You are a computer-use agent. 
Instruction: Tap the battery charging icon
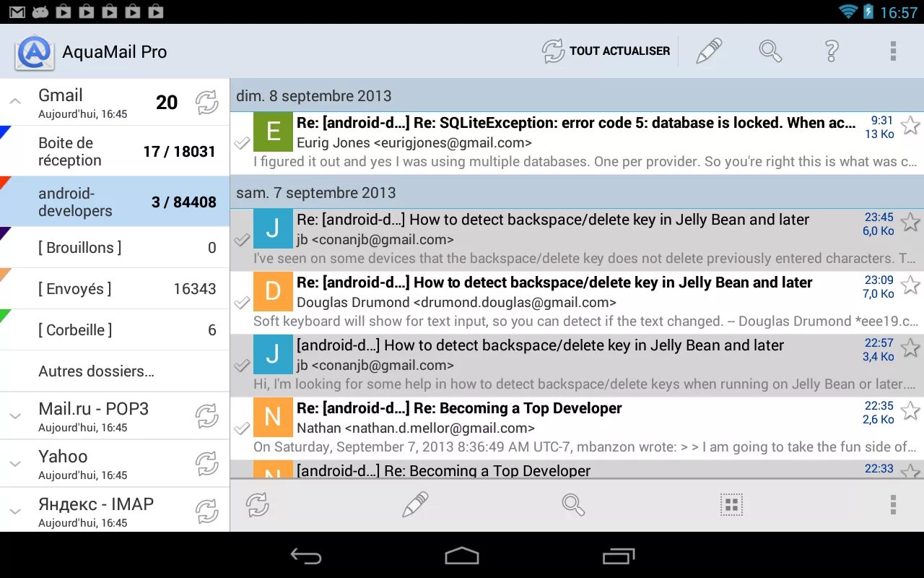pos(868,12)
